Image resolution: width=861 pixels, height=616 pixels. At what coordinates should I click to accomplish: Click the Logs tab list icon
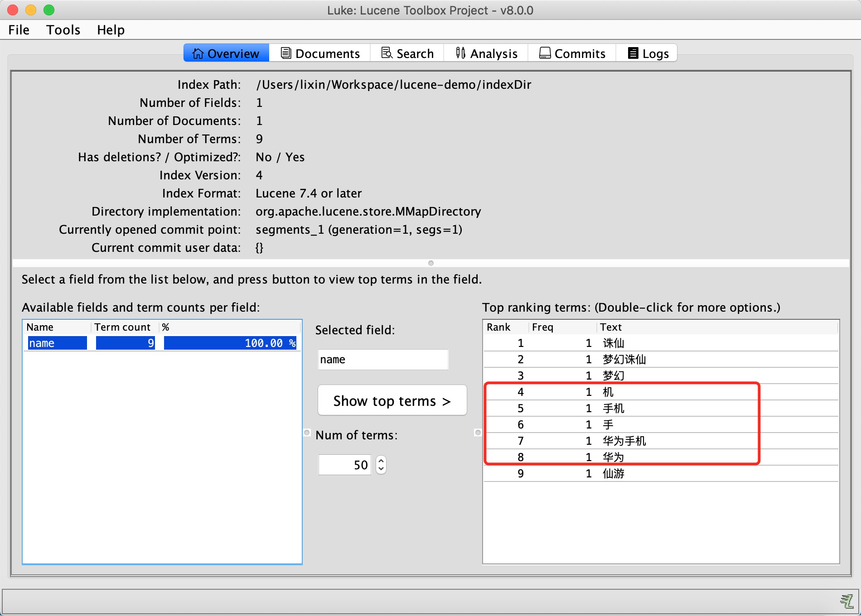point(633,53)
